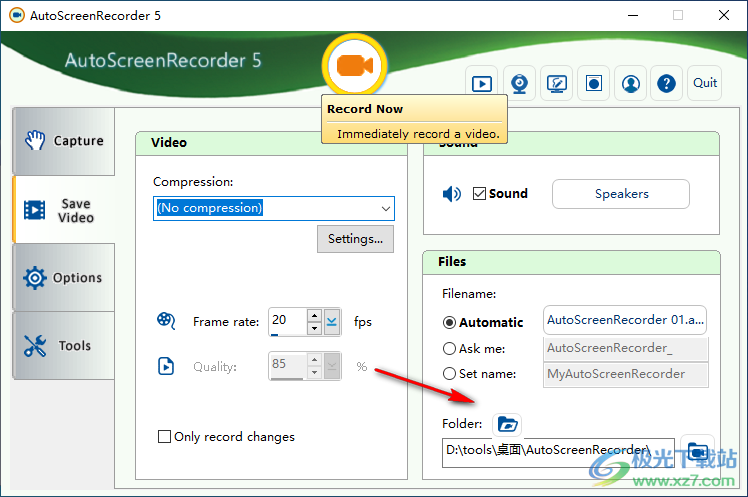Open the help question mark icon
Screen dimensions: 748x497
pyautogui.click(x=666, y=84)
